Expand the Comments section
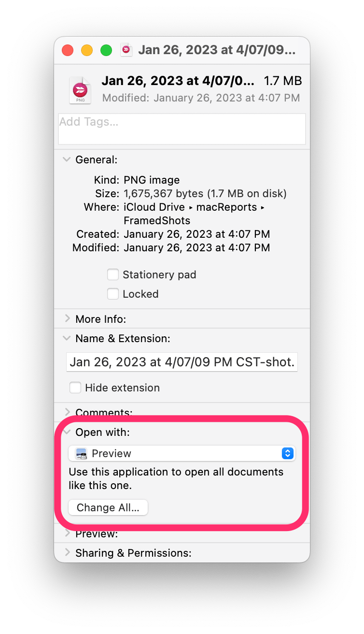This screenshot has height=634, width=364. coord(67,412)
